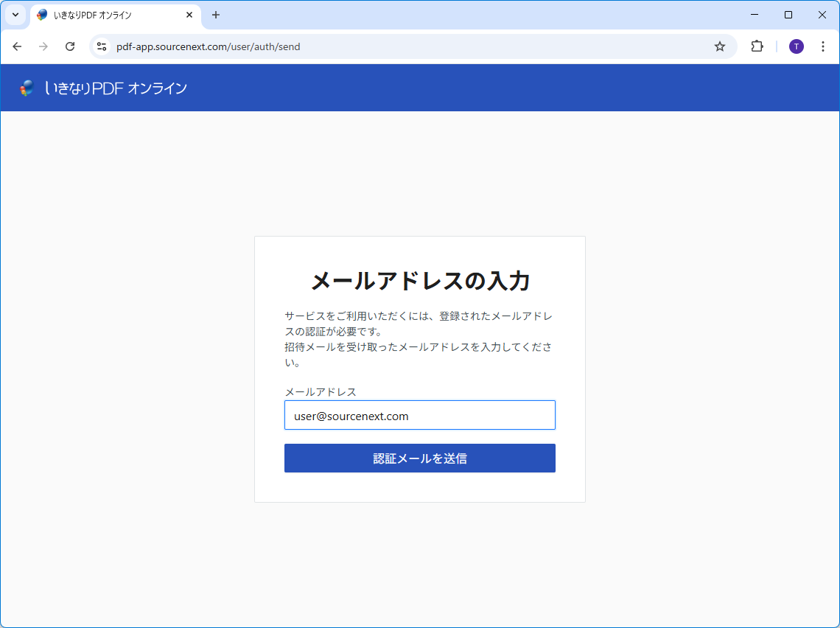
Task: Close the browser window
Action: (822, 15)
